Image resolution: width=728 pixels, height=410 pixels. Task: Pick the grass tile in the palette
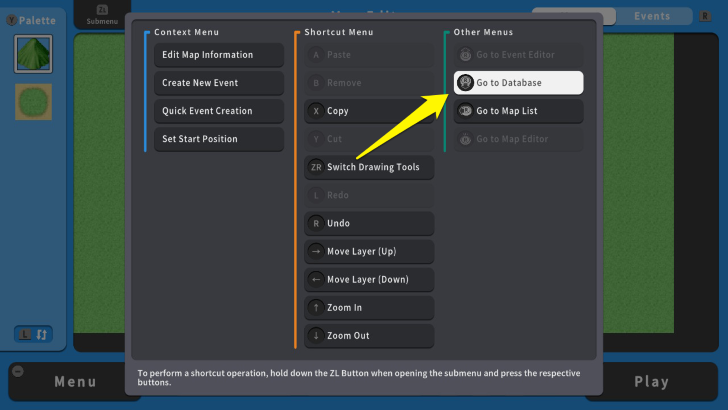coord(33,100)
